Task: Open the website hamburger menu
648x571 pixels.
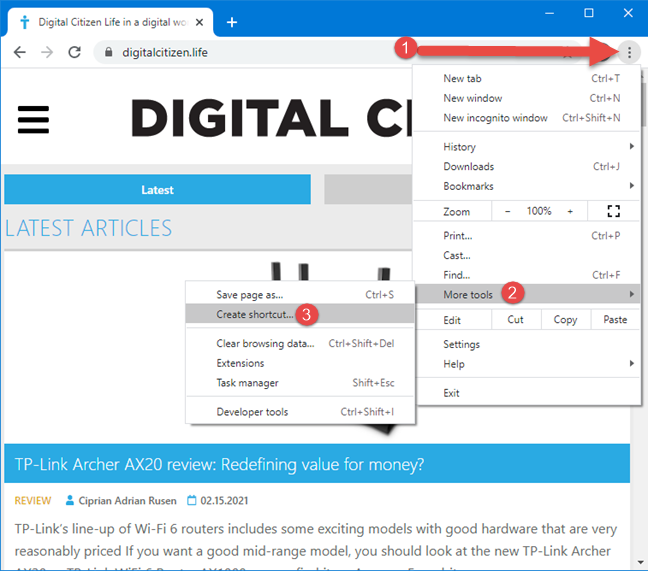Action: click(33, 119)
